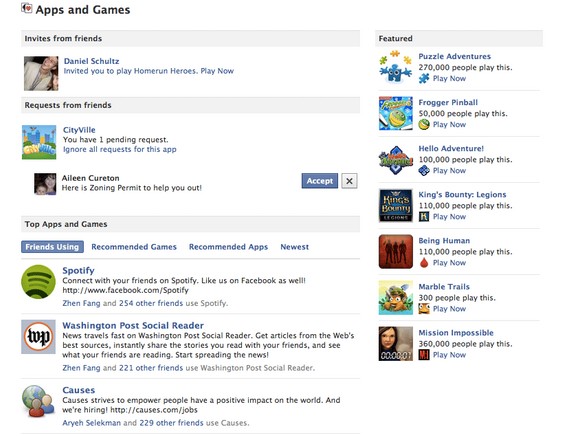Click the CityVille app thumbnail
This screenshot has width=562, height=436.
pos(39,142)
